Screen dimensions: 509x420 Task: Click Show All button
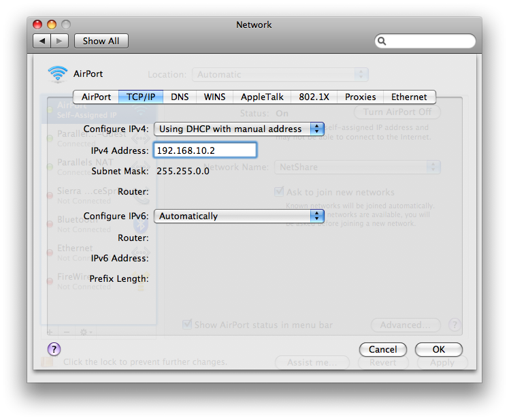pos(101,41)
